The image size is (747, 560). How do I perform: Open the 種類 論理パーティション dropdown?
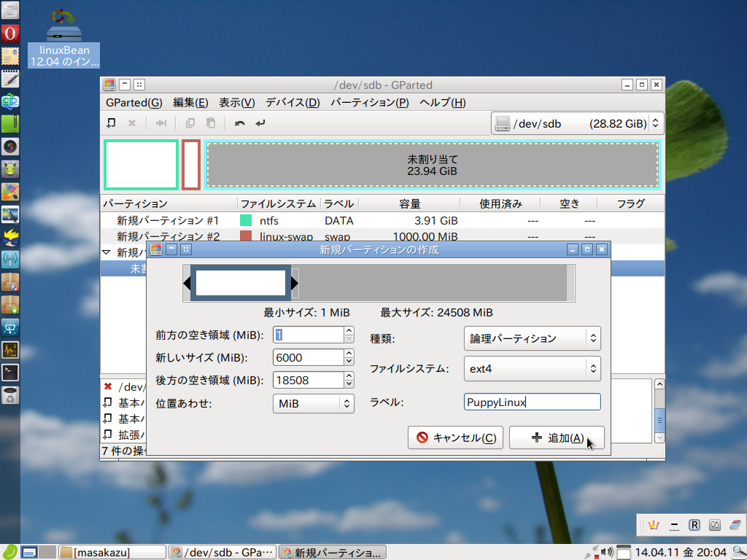tap(532, 338)
